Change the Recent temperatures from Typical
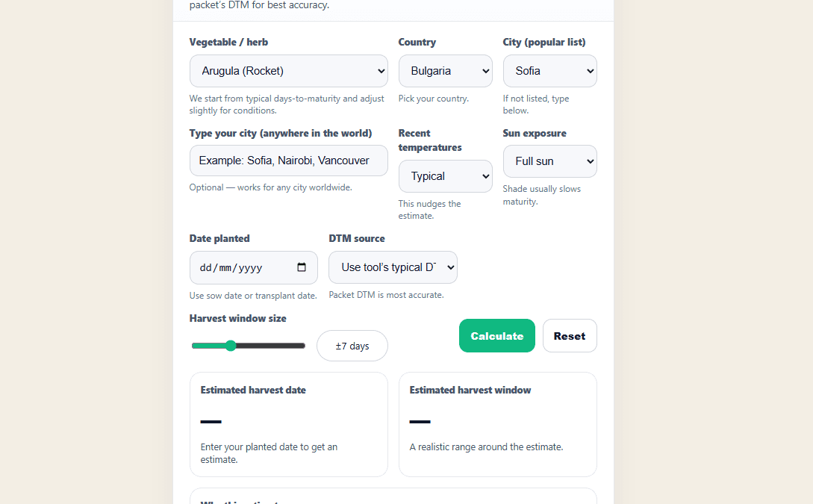The image size is (813, 504). tap(445, 175)
